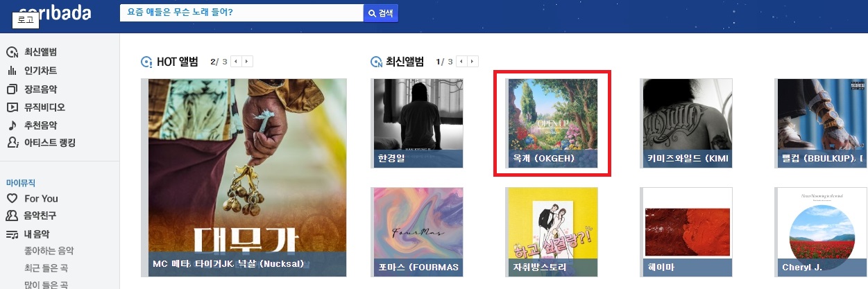Viewport: 868px width, 289px height.
Task: Show next 최신앨범 page arrow
Action: point(473,62)
